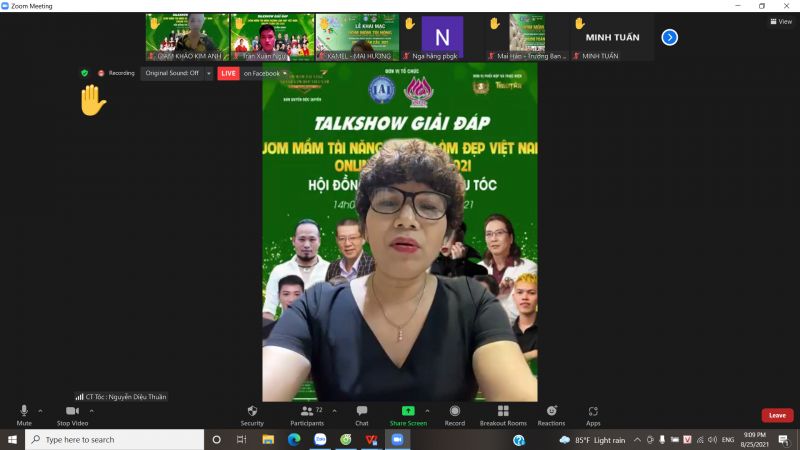Expand share screen options arrow
Screen dimensions: 800x450
[427, 411]
